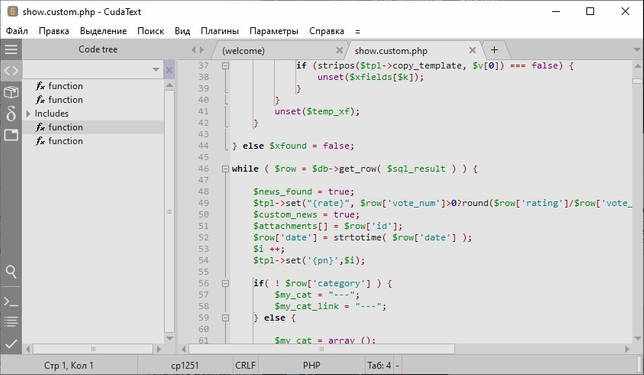Click the editor horizontal scrollbar thumb
The image size is (644, 375).
(322, 349)
